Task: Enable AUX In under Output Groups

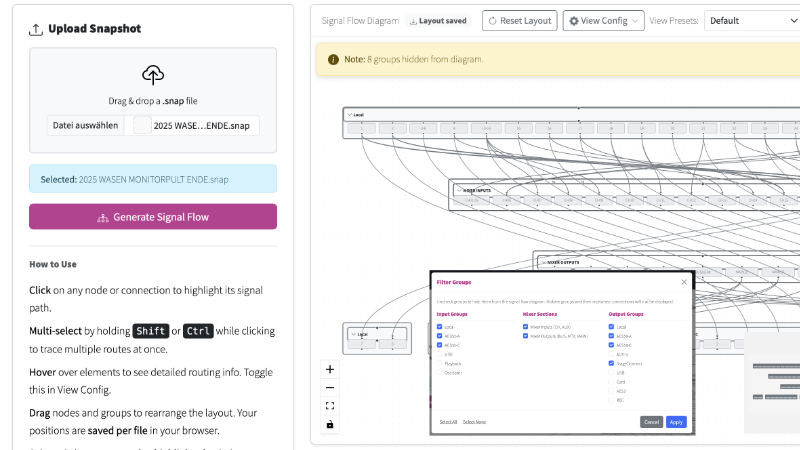Action: click(x=611, y=354)
